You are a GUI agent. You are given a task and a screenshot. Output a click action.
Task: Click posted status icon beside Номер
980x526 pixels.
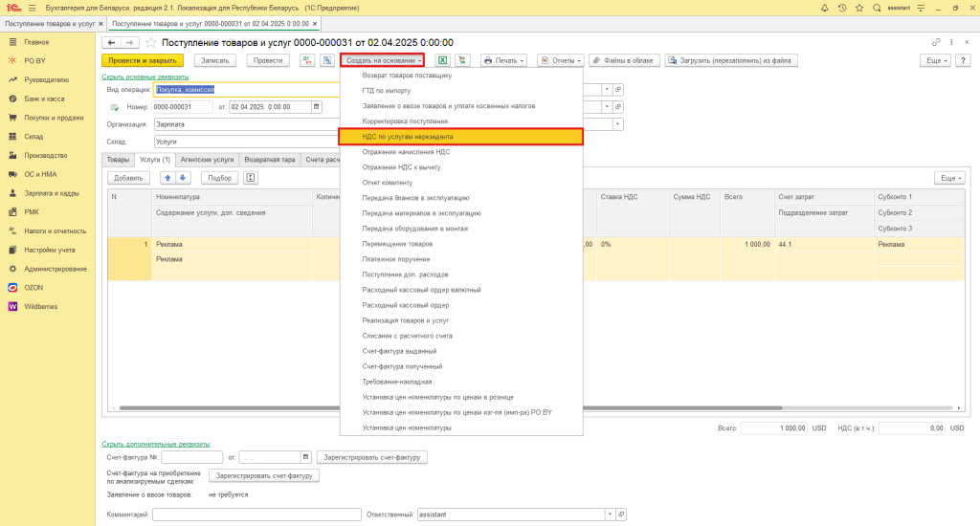(115, 107)
